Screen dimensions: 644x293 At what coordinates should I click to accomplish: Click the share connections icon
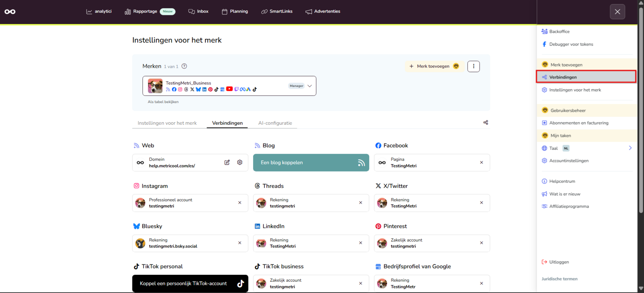[x=486, y=122]
